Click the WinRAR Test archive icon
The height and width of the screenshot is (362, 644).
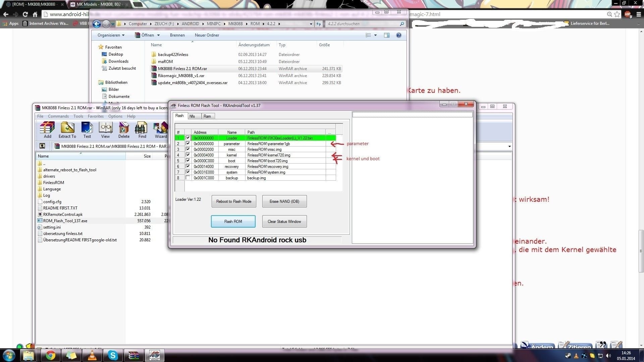click(87, 130)
